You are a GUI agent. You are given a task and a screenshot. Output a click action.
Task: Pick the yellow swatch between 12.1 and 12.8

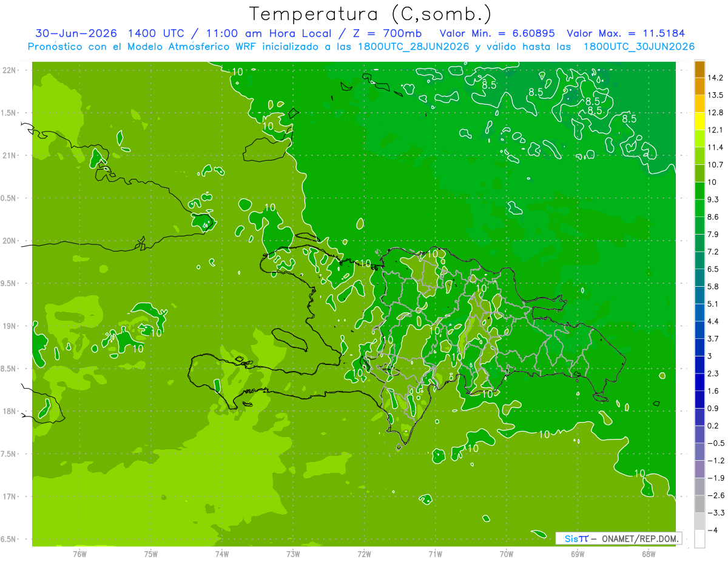point(699,121)
